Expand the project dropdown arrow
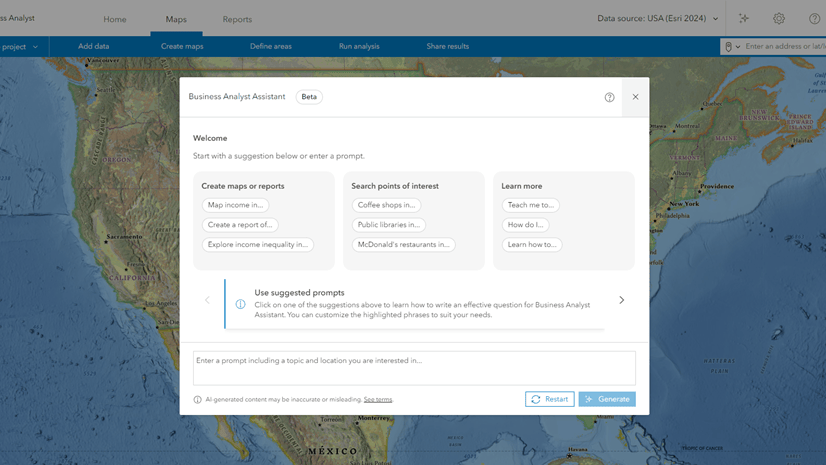This screenshot has width=826, height=465. point(35,46)
